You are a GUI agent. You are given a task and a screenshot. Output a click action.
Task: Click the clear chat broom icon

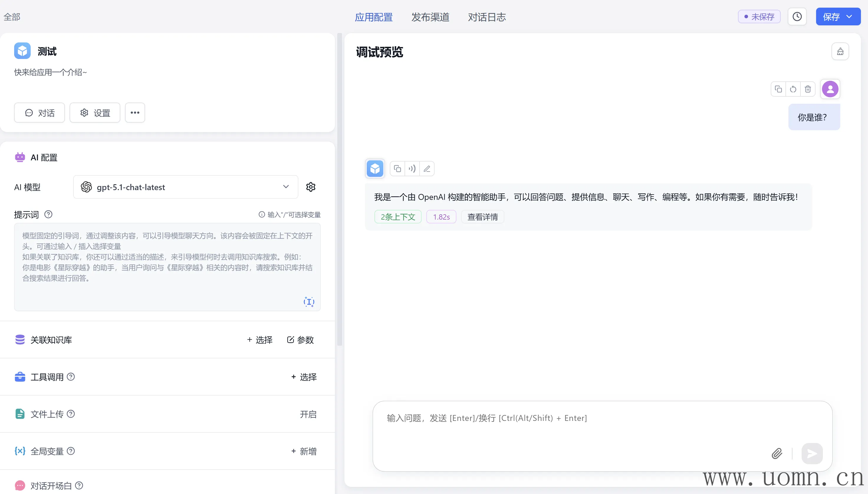click(x=840, y=52)
